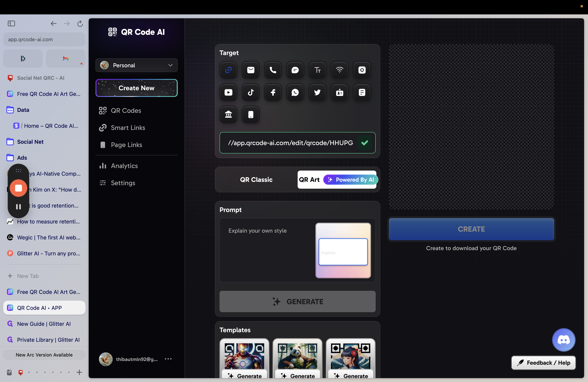Select the WiFi target icon
Screen dimensions: 588x382
pos(340,70)
